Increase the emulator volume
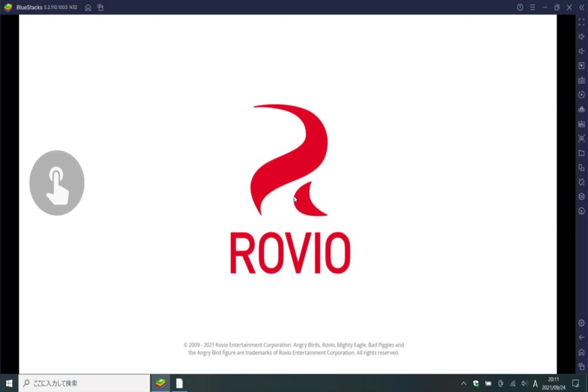Image resolution: width=588 pixels, height=392 pixels. click(x=582, y=37)
